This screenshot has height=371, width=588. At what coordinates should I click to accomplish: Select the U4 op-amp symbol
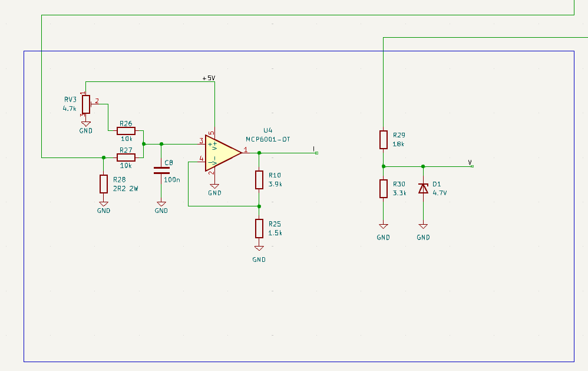pyautogui.click(x=222, y=153)
